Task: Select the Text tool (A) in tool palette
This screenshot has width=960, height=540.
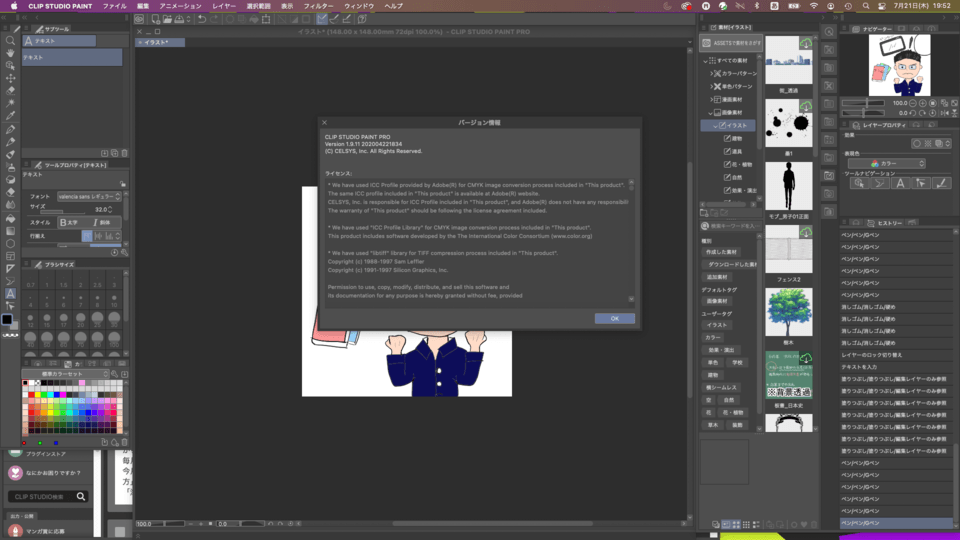Action: coord(10,294)
